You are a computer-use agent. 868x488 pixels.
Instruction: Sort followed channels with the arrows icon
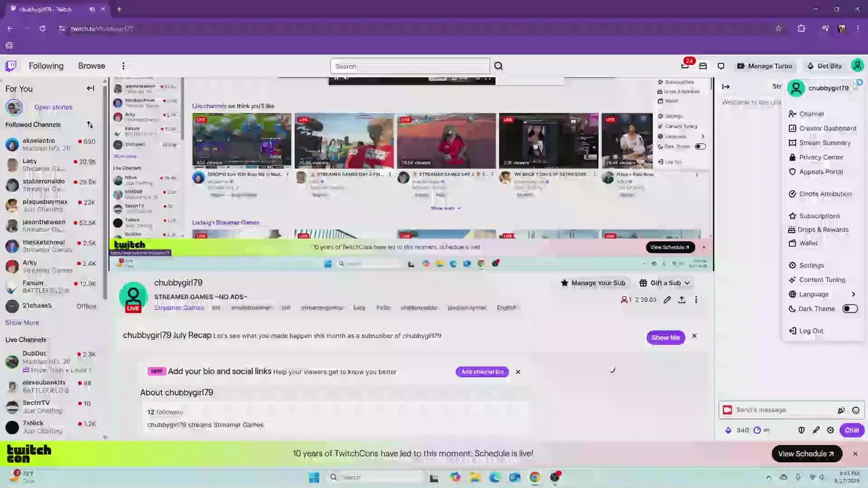pyautogui.click(x=90, y=125)
